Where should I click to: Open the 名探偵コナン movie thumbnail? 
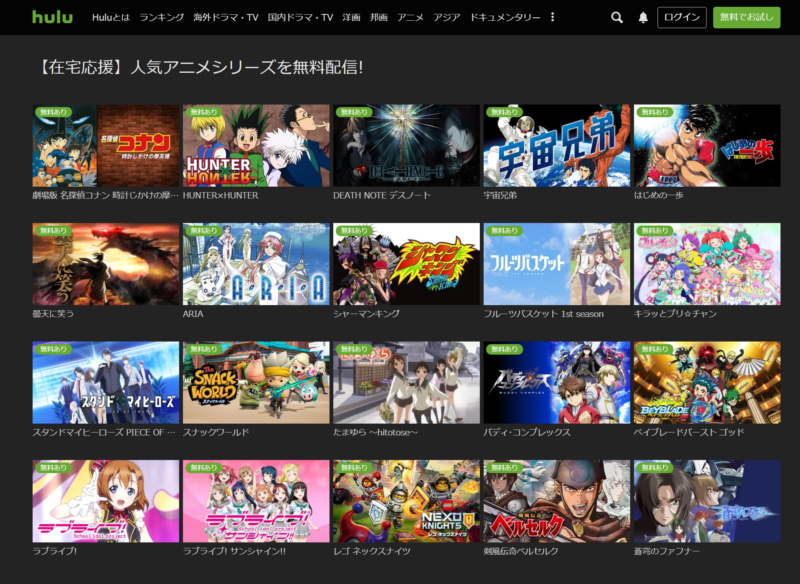pyautogui.click(x=106, y=145)
